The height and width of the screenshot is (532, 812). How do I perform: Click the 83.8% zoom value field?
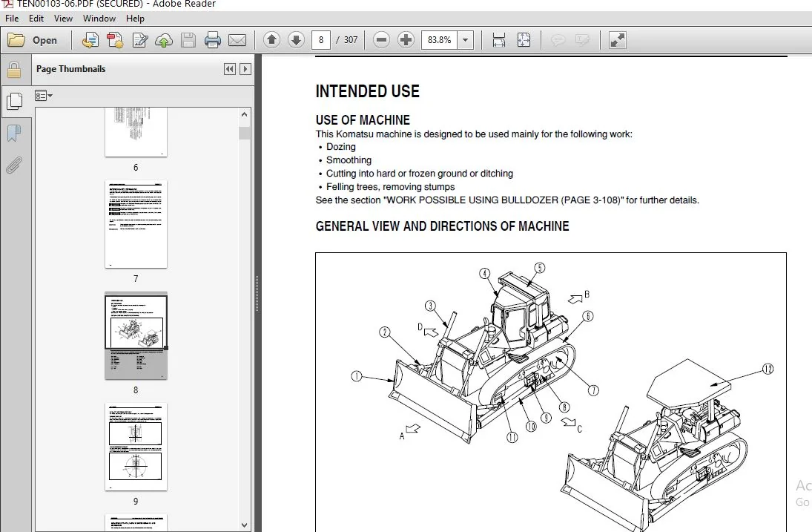pos(439,40)
